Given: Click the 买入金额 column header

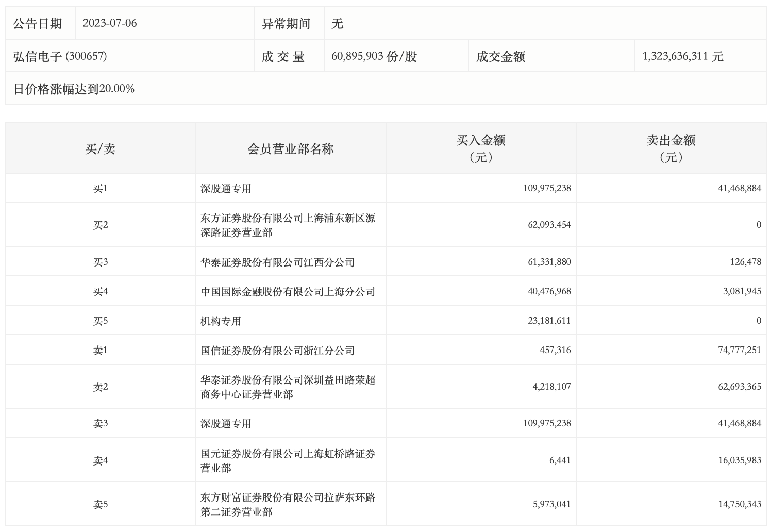Looking at the screenshot, I should tap(480, 148).
